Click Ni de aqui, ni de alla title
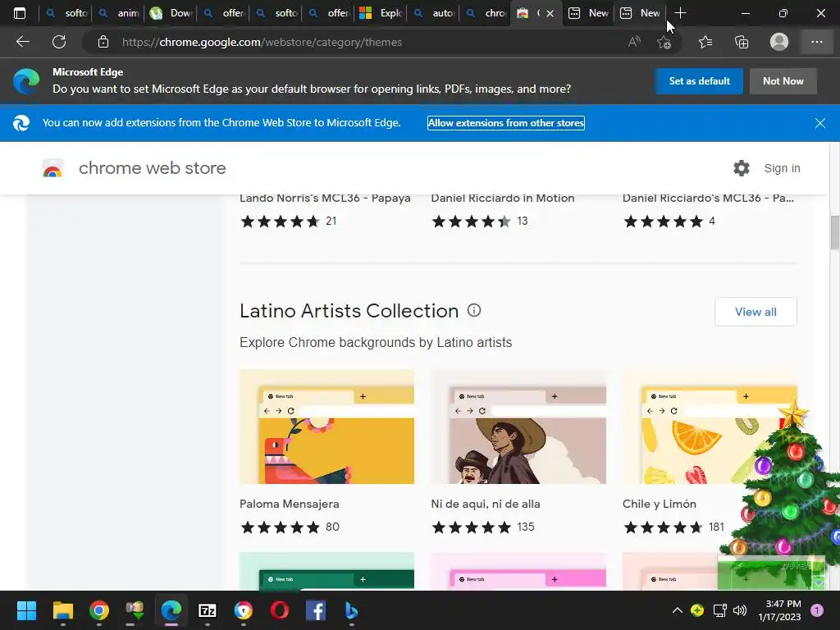Viewport: 840px width, 630px height. (x=486, y=504)
